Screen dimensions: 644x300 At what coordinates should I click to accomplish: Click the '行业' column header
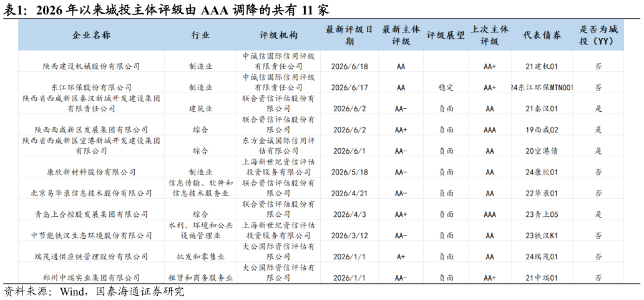[200, 36]
